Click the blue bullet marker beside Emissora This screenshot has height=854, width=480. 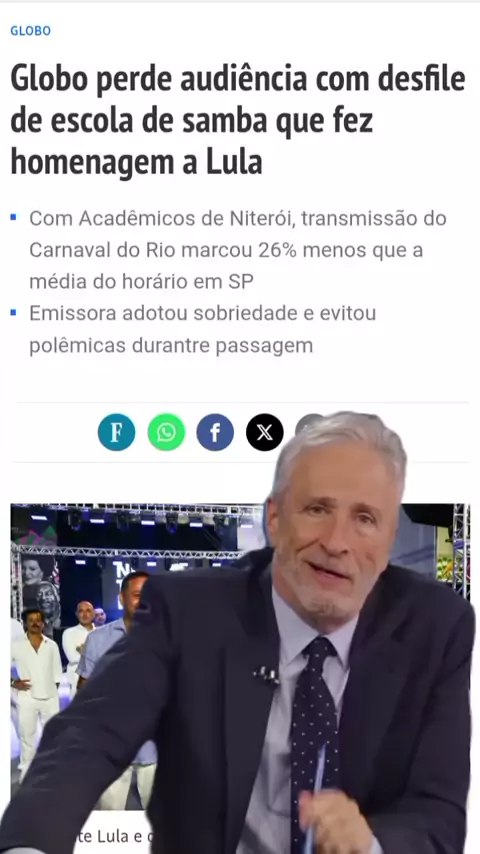coord(14,313)
